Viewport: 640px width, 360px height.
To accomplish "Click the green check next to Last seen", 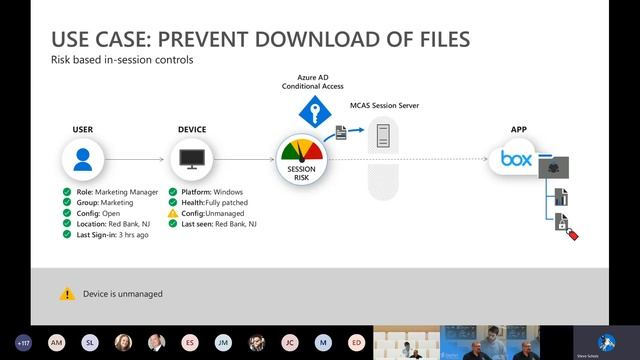I will 173,223.
